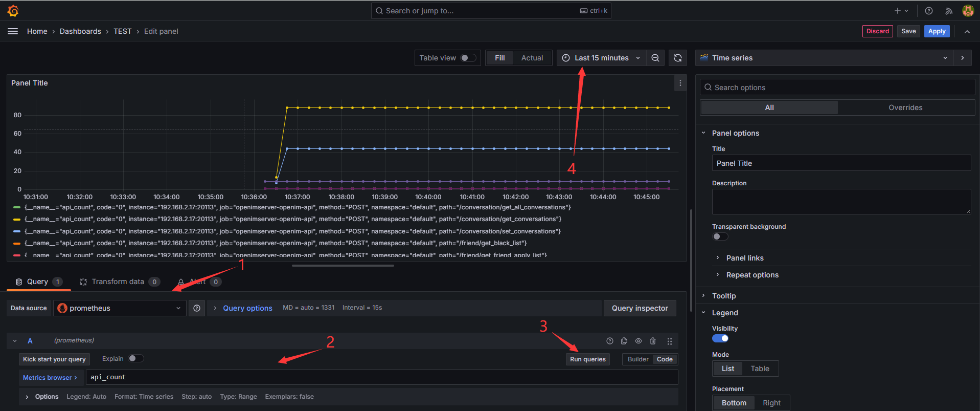Turn off the Legend Visibility switch
The image size is (980, 411).
pyautogui.click(x=720, y=338)
